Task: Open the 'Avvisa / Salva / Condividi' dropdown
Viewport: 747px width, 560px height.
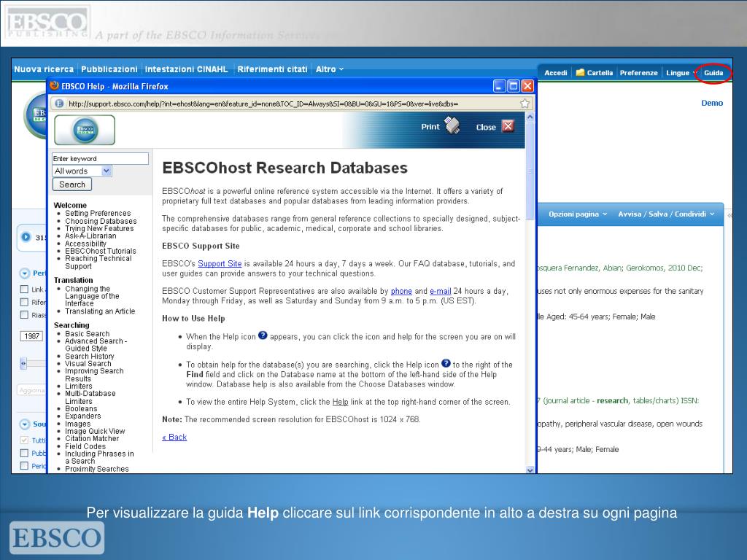Action: [x=666, y=214]
